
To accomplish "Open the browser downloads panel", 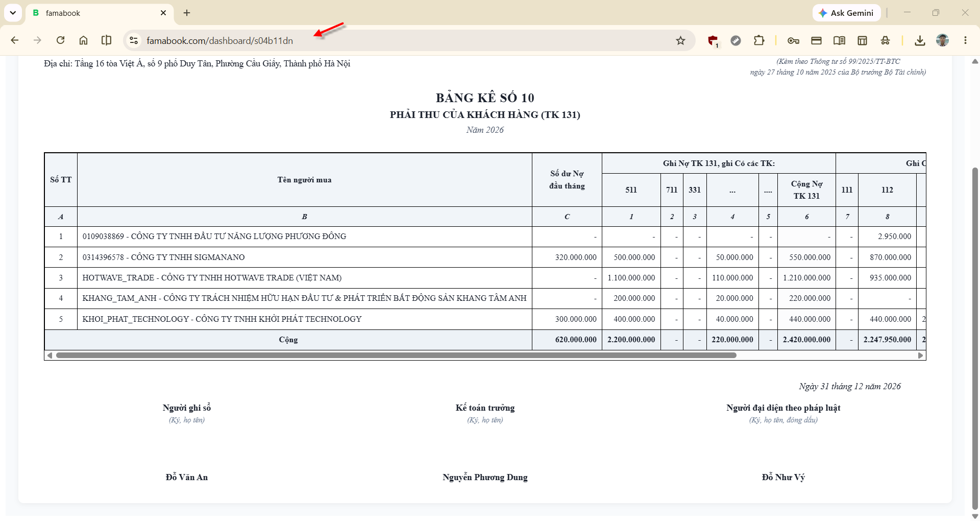I will pos(920,40).
